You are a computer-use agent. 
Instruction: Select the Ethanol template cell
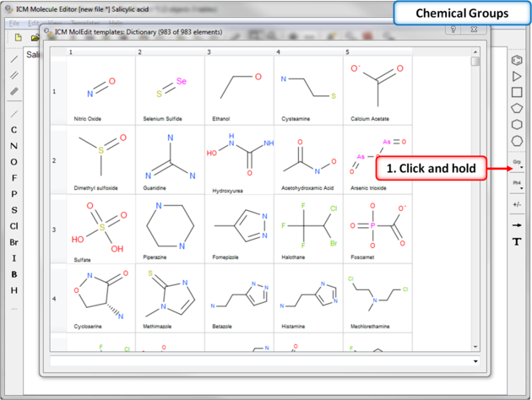click(x=238, y=89)
